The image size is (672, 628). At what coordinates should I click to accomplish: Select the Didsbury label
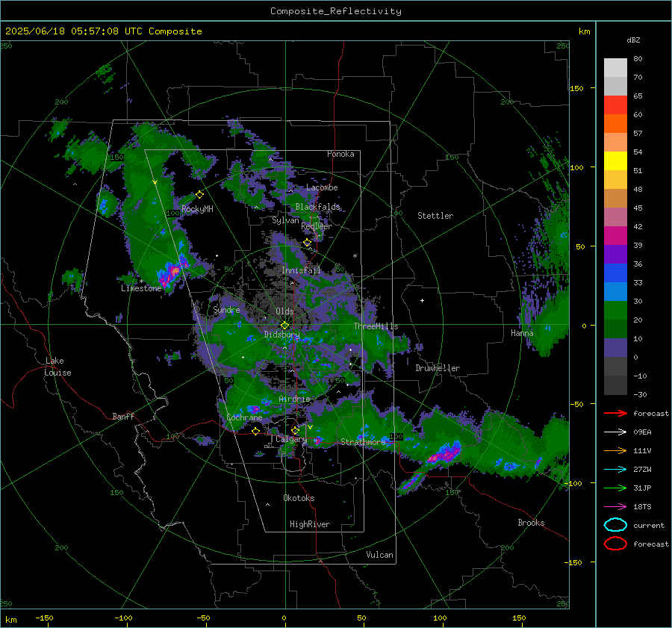(x=281, y=335)
